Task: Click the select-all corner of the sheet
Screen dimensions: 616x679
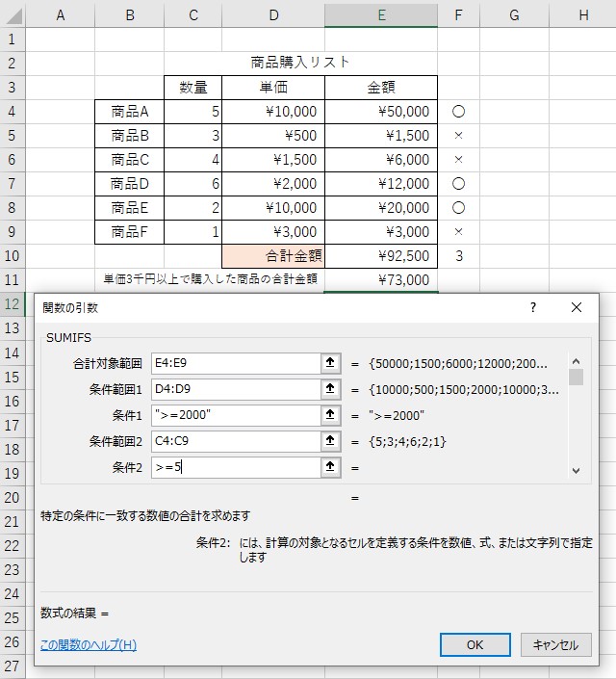Action: click(13, 14)
